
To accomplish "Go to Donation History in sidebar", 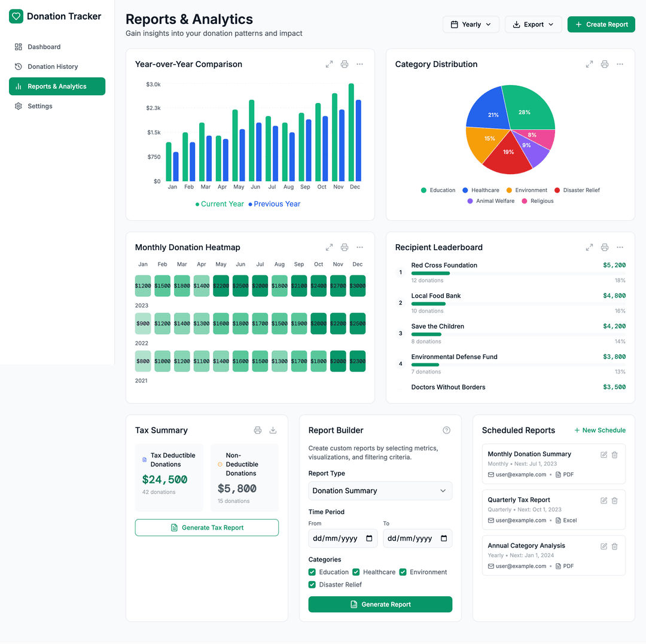I will click(x=53, y=66).
